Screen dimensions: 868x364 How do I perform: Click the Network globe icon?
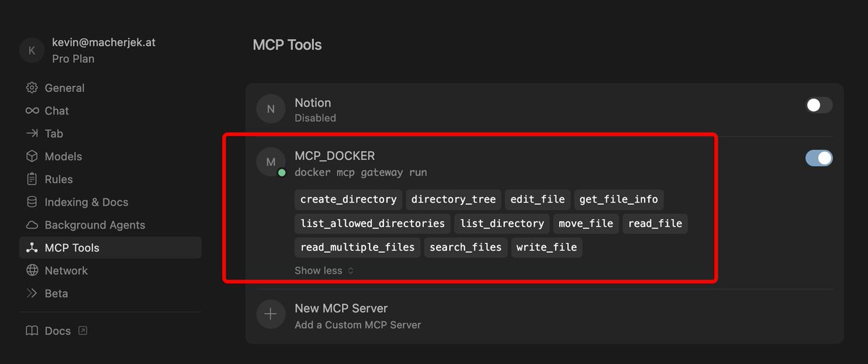coord(32,271)
